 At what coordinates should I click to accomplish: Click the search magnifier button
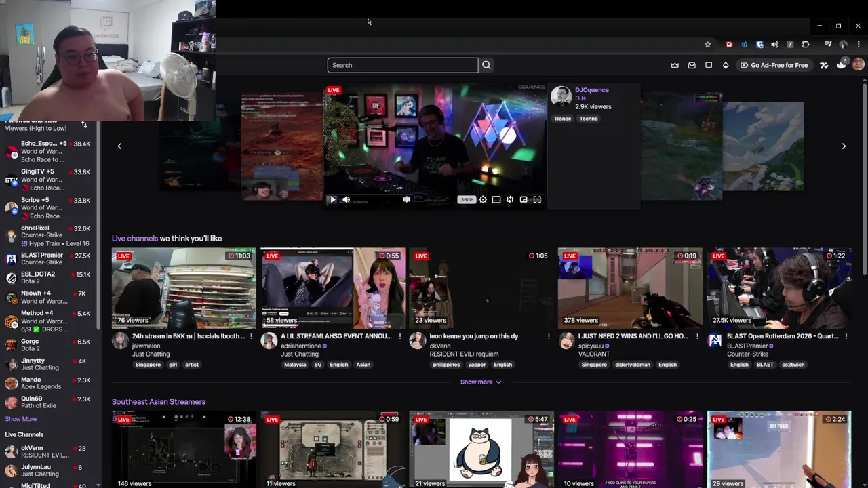click(x=486, y=65)
